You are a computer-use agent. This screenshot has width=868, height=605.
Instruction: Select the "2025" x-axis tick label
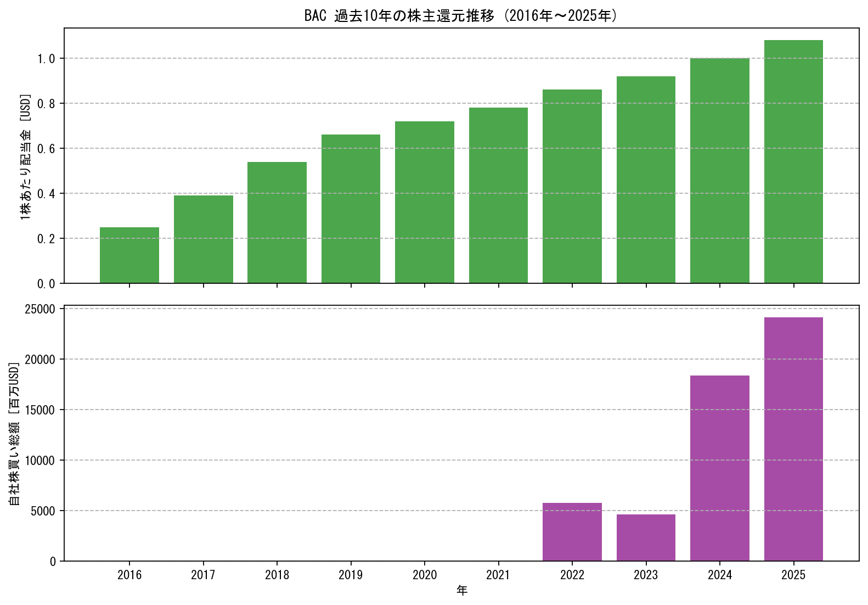tap(793, 575)
